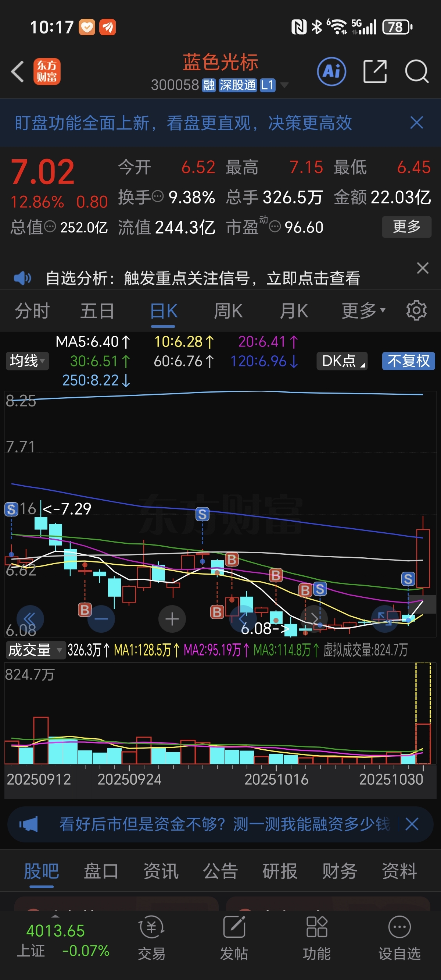Viewport: 441px width, 980px height.
Task: Tap the share export icon
Action: pyautogui.click(x=375, y=71)
